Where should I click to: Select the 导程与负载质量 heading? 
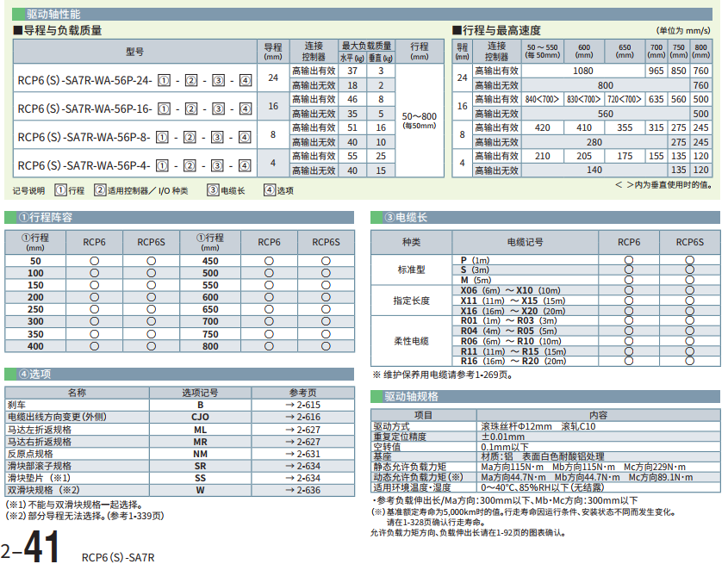point(58,31)
